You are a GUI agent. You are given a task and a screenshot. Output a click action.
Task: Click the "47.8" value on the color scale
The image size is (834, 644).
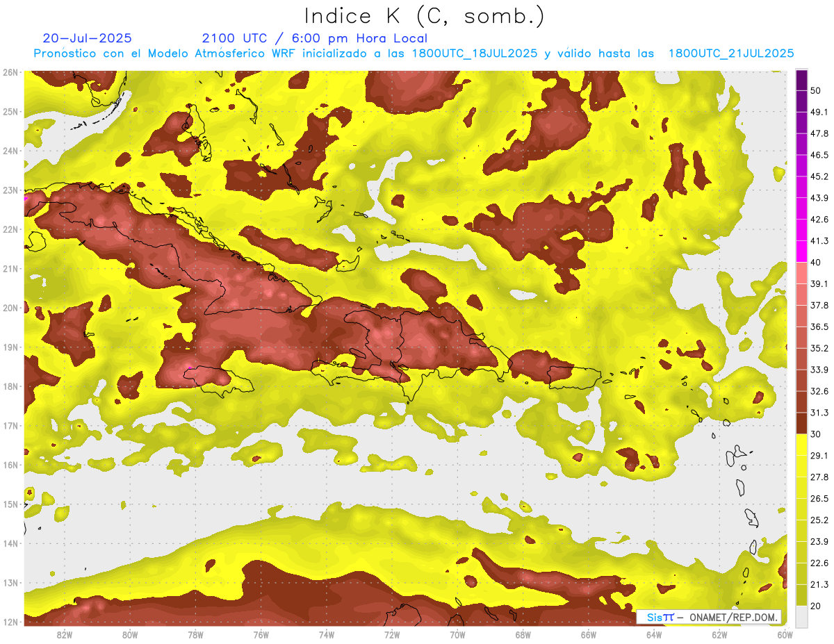819,133
